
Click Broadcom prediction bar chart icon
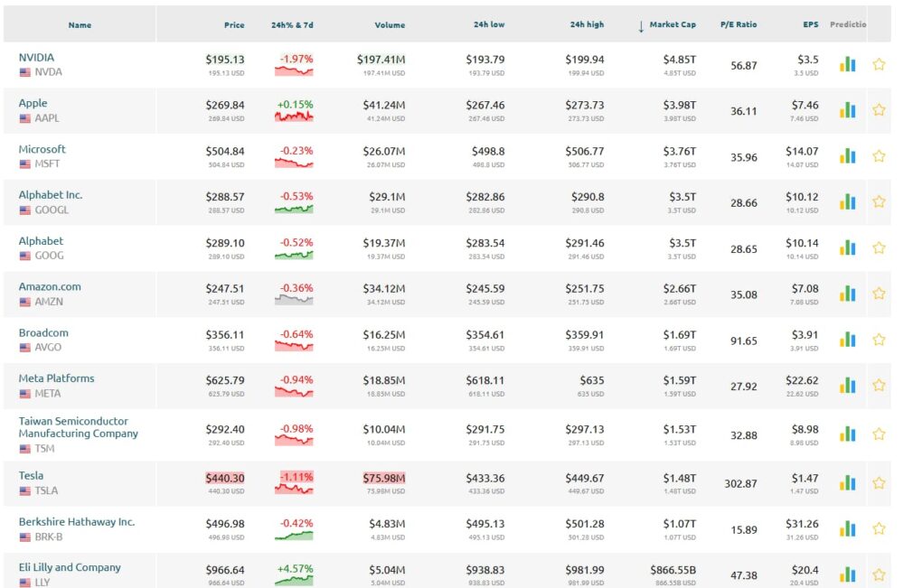(847, 340)
